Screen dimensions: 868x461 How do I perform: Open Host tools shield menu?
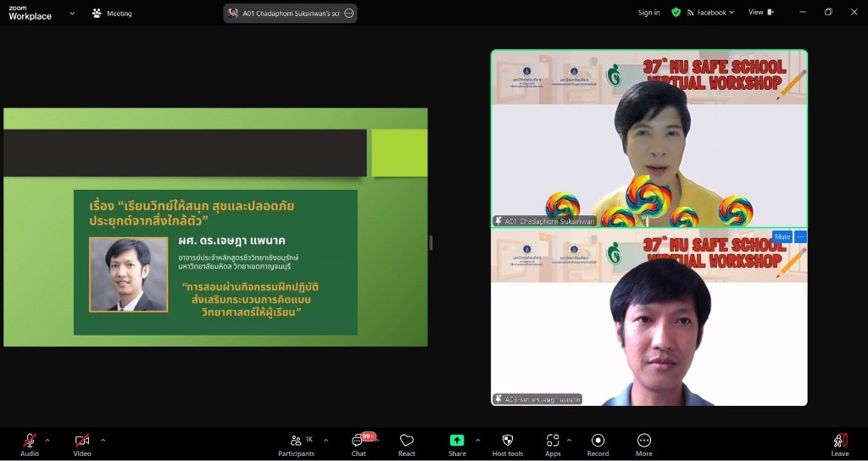pos(508,445)
